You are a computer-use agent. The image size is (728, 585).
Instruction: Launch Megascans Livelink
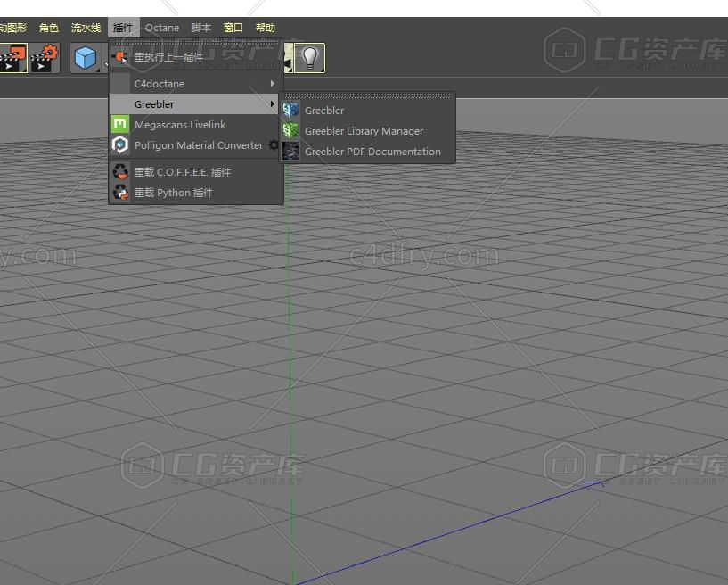(x=196, y=125)
